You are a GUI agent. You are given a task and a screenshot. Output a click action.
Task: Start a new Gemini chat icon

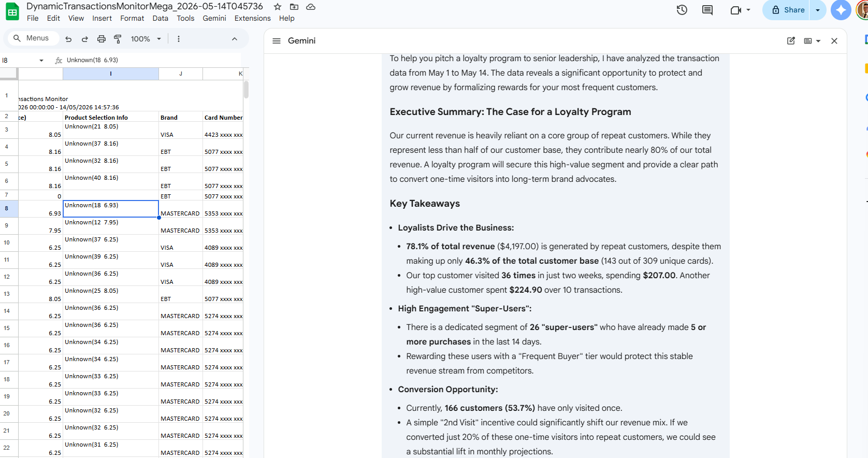(x=791, y=41)
